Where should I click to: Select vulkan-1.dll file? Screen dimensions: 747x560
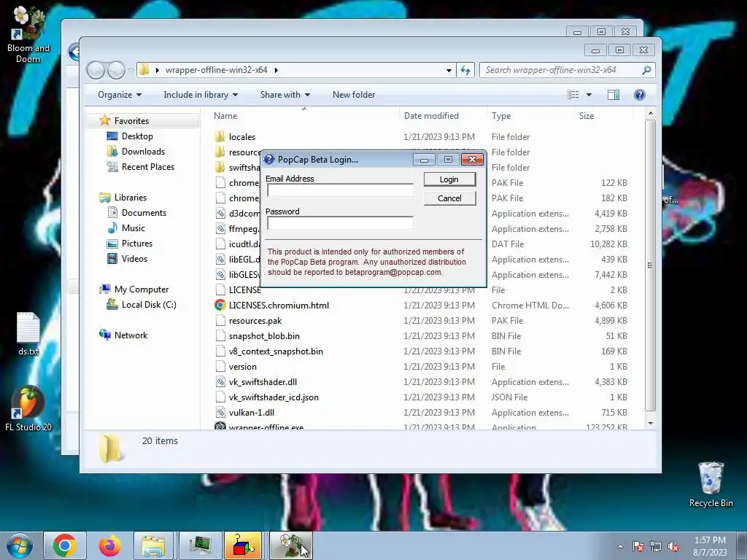(251, 413)
